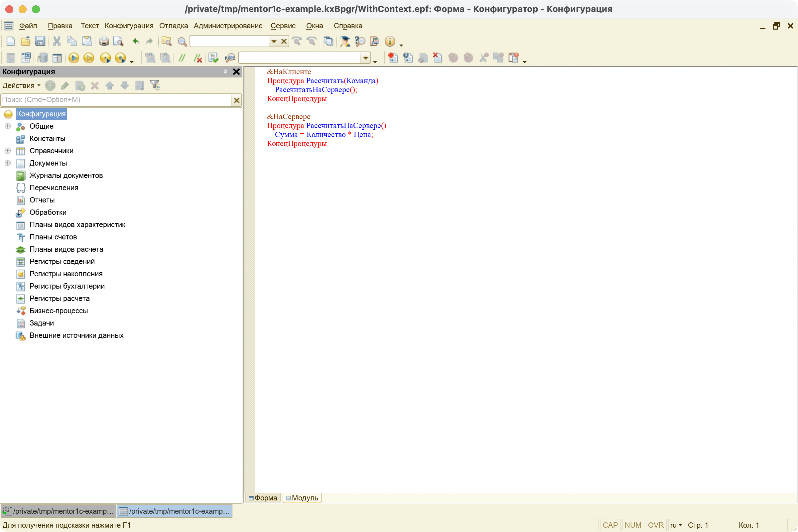The height and width of the screenshot is (532, 798).
Task: Toggle the pin on Конфигурация panel
Action: (x=225, y=71)
